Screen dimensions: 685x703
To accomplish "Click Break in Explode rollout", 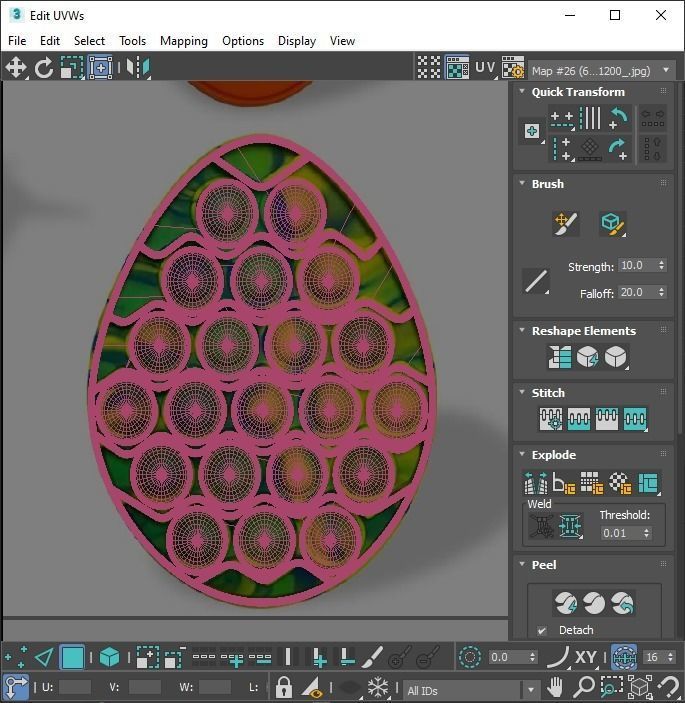I will click(x=535, y=482).
